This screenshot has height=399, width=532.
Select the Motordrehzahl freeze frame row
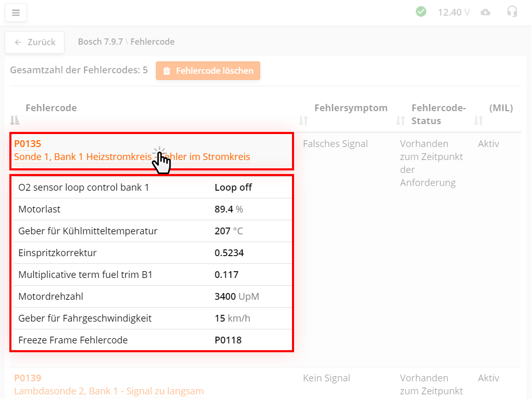(x=151, y=297)
